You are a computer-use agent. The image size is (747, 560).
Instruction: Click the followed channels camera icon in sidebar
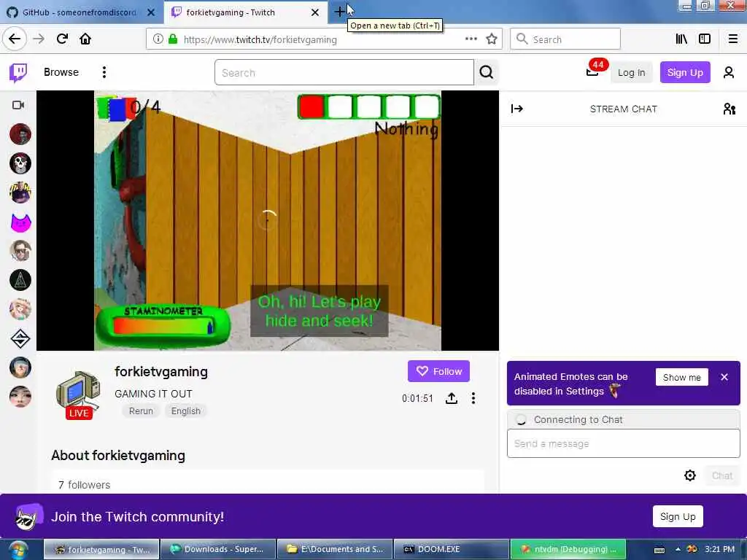pos(18,105)
